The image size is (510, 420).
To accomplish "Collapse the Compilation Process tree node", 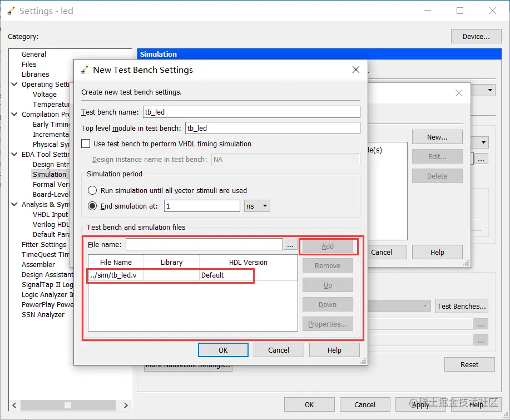I will 14,114.
